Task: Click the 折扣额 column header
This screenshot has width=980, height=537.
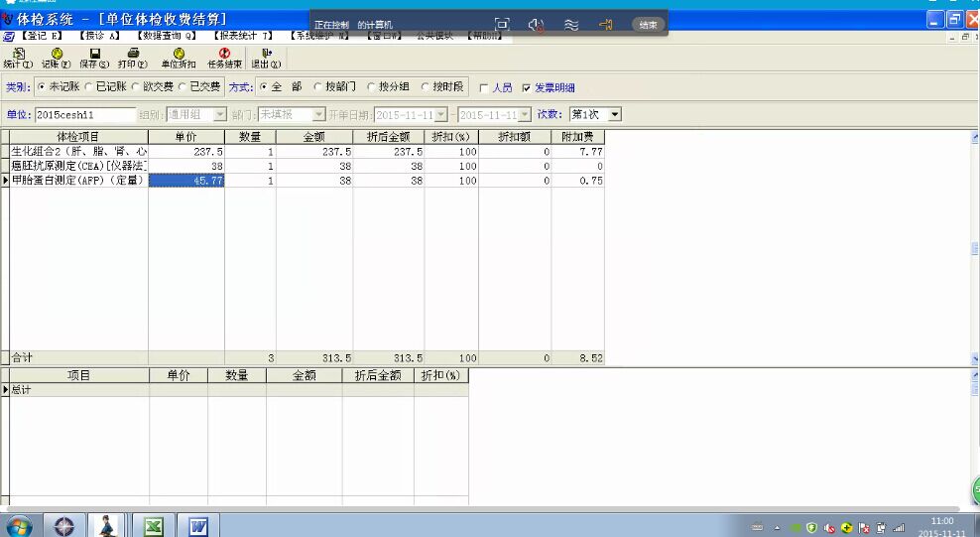Action: pyautogui.click(x=515, y=137)
